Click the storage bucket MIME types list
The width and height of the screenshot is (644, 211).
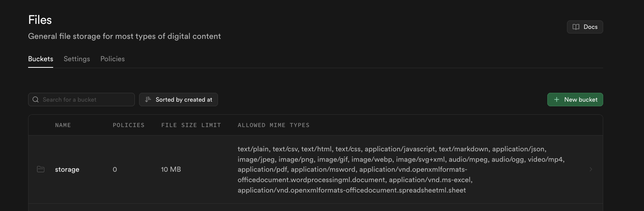click(401, 169)
